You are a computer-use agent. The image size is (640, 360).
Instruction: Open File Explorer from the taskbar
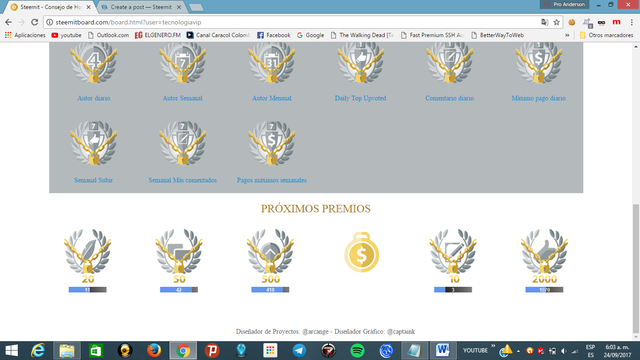(x=67, y=350)
